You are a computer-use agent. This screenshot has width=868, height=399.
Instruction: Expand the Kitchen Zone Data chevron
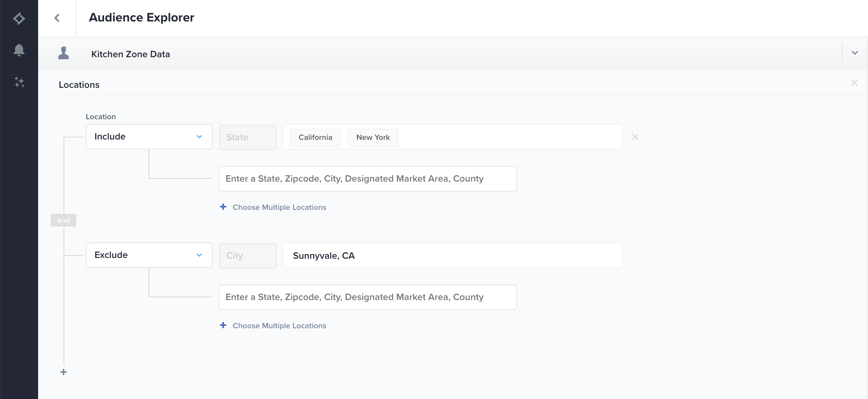click(854, 53)
